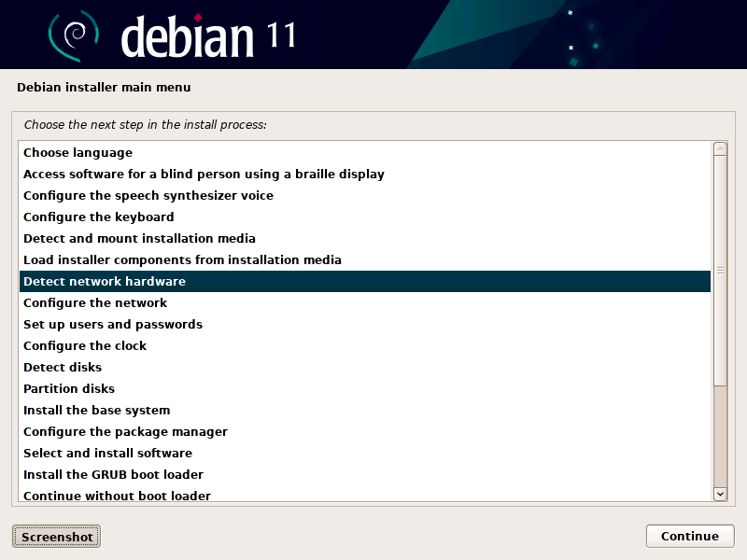Select Install the GRUB boot loader
Image resolution: width=747 pixels, height=560 pixels.
[x=365, y=474]
